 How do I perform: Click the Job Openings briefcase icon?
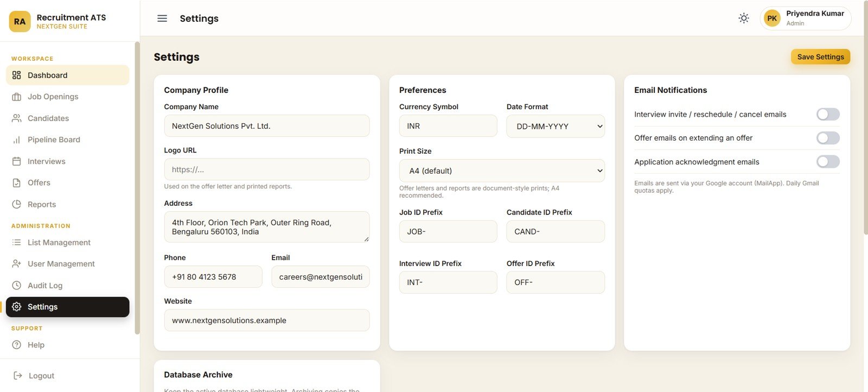(x=17, y=97)
